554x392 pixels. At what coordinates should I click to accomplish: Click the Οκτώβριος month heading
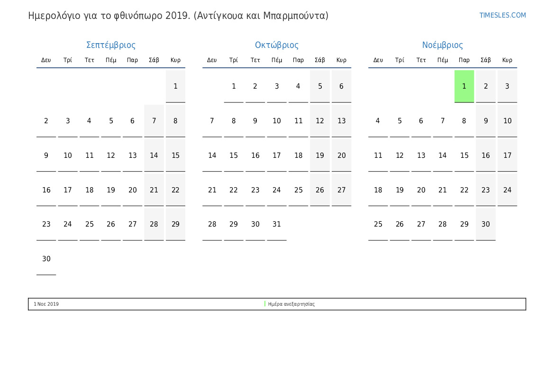coord(277,45)
